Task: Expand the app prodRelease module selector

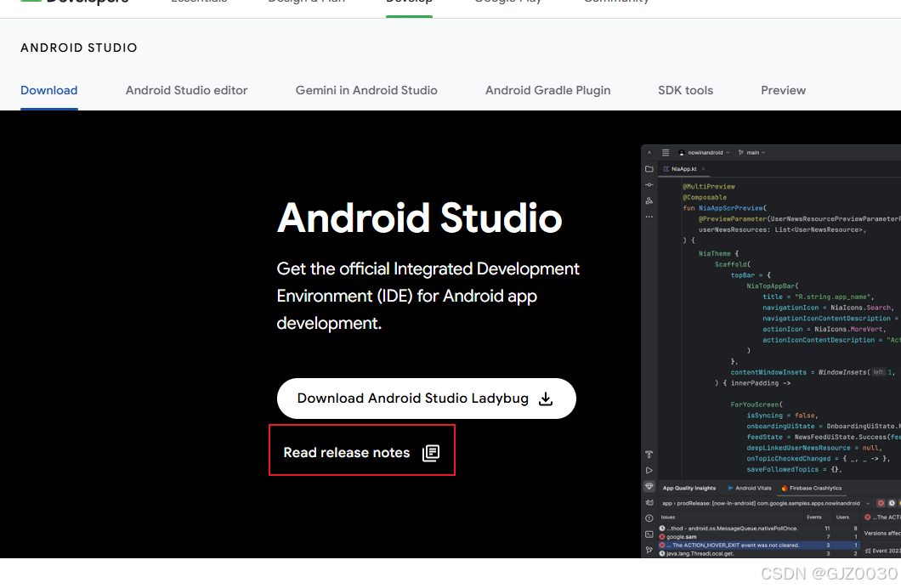Action: [765, 504]
